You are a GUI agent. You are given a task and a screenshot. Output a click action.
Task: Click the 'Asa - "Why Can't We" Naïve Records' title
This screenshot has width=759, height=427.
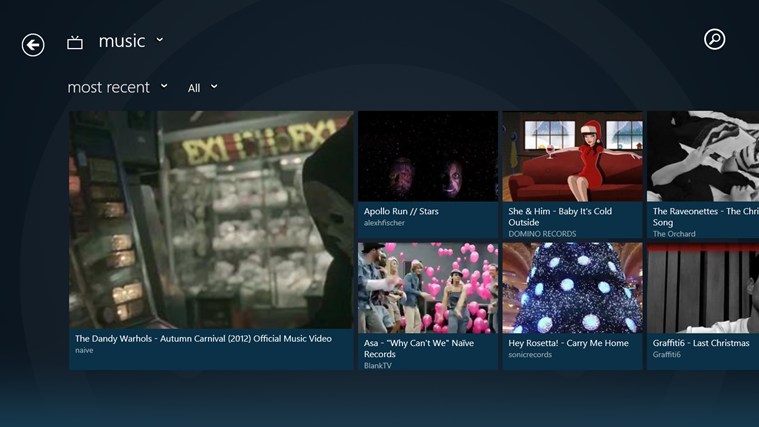click(419, 349)
